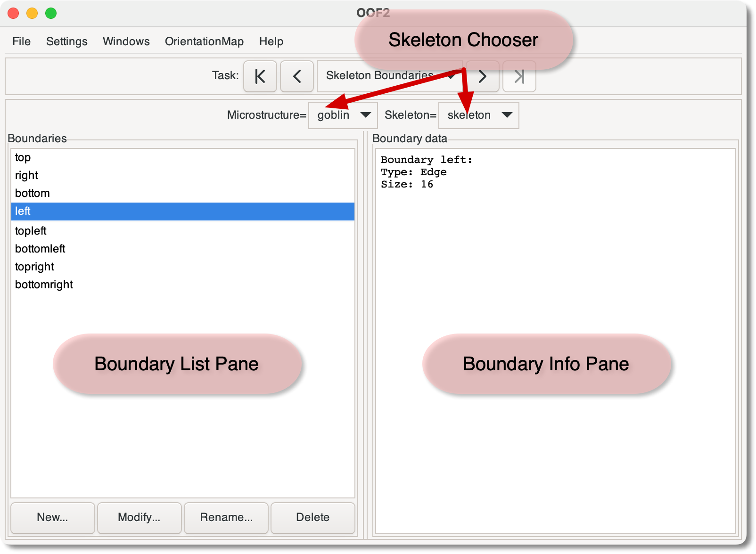756x554 pixels.
Task: Select the top boundary in list
Action: pyautogui.click(x=23, y=157)
